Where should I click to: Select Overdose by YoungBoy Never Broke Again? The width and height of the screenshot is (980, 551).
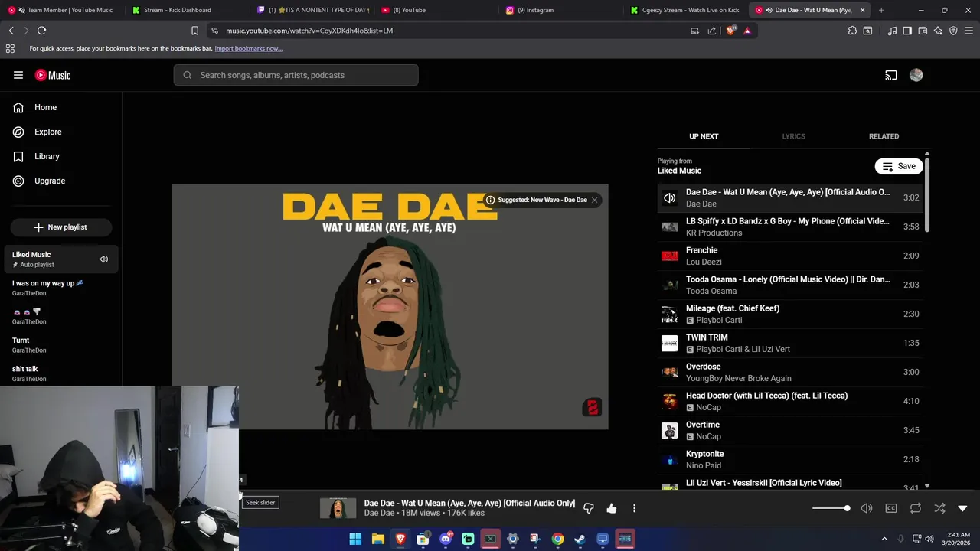pos(790,372)
